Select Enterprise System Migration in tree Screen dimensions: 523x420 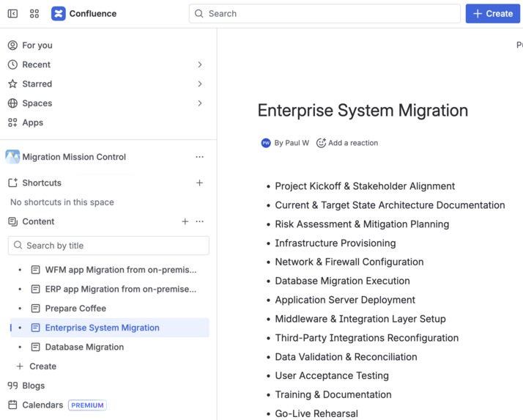[110, 328]
